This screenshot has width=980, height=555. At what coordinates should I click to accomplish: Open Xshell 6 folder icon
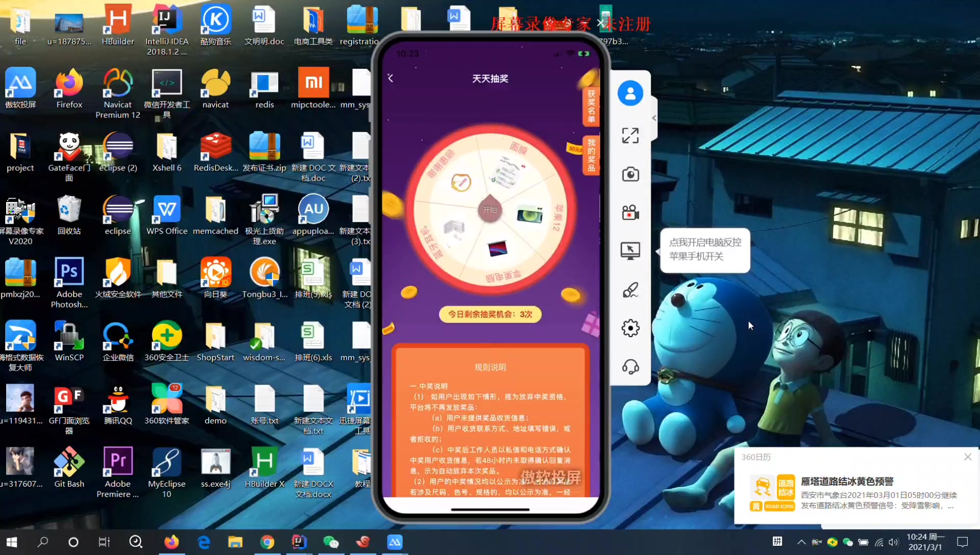(167, 152)
